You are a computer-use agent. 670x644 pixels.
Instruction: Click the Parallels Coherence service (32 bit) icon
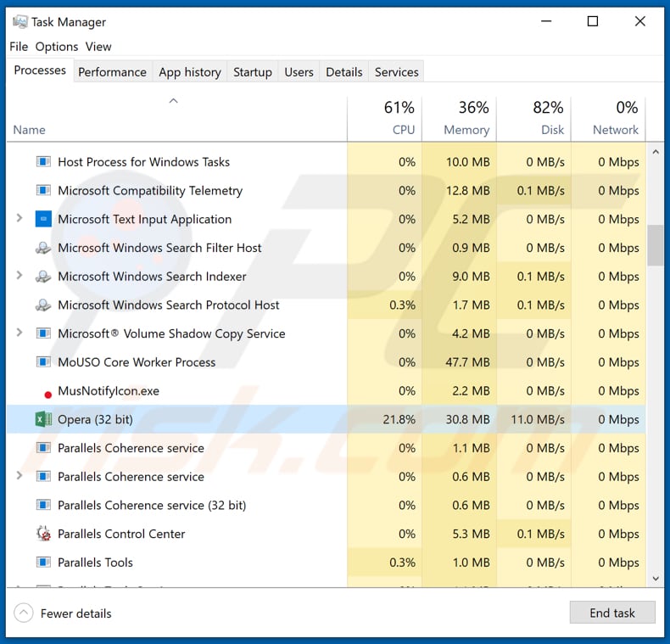(x=43, y=505)
